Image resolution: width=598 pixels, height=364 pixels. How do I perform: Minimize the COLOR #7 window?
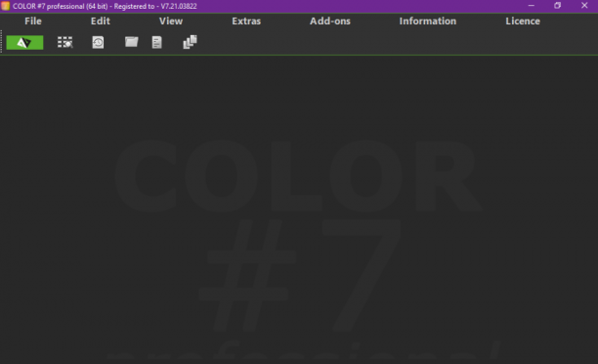point(531,6)
